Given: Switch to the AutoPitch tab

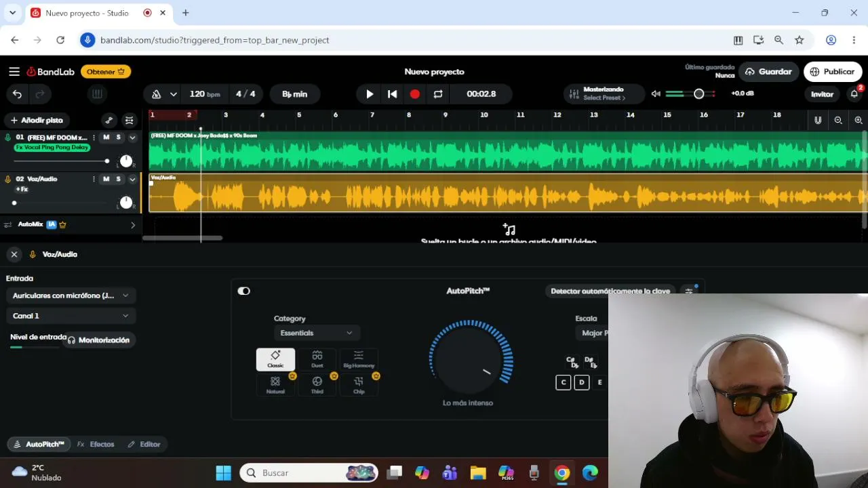Looking at the screenshot, I should click(39, 445).
